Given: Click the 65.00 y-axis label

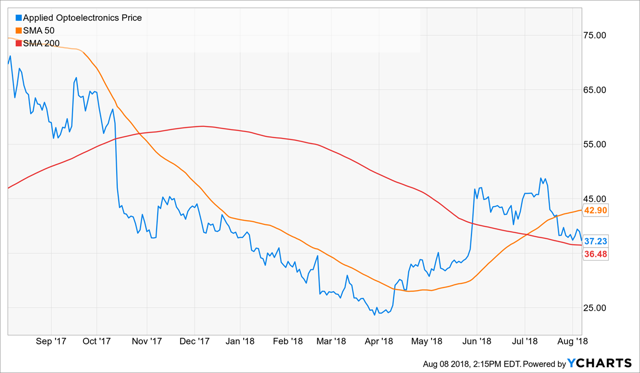Looking at the screenshot, I should coord(595,90).
